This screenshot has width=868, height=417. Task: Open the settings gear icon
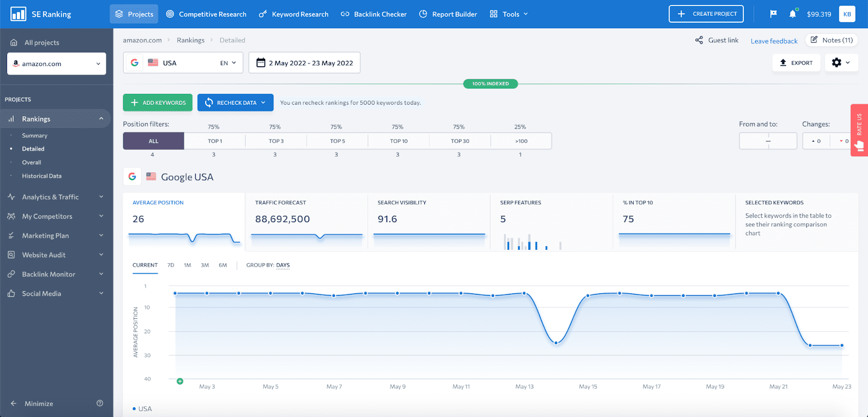tap(837, 62)
